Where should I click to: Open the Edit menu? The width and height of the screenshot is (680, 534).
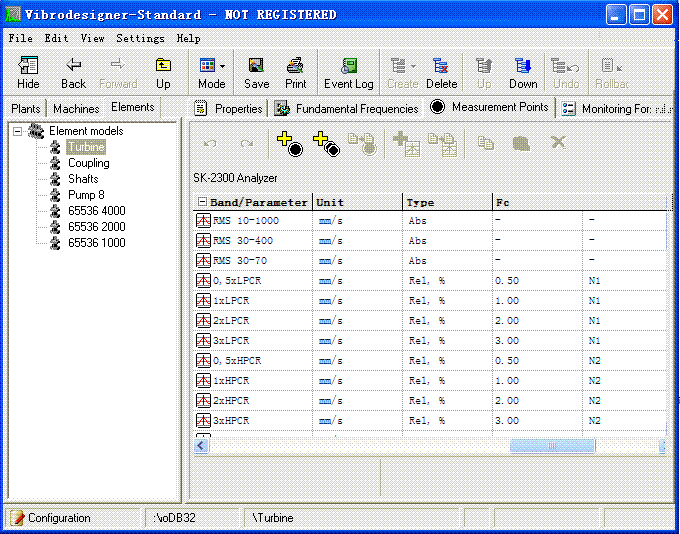click(x=56, y=38)
